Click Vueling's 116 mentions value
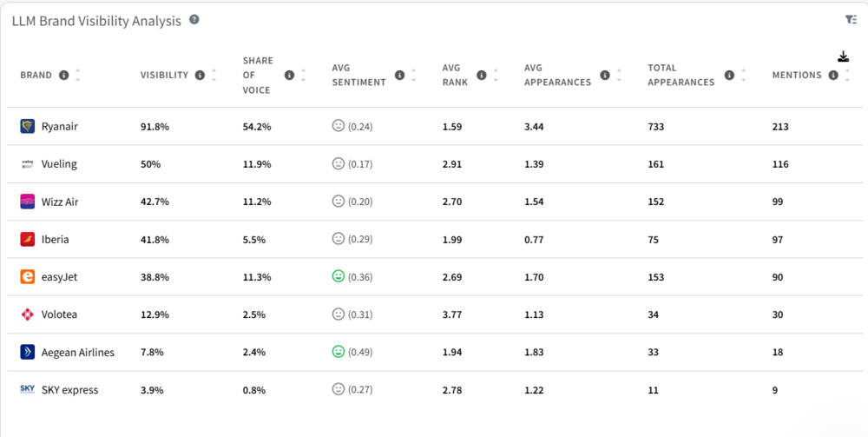868x437 pixels. point(780,164)
